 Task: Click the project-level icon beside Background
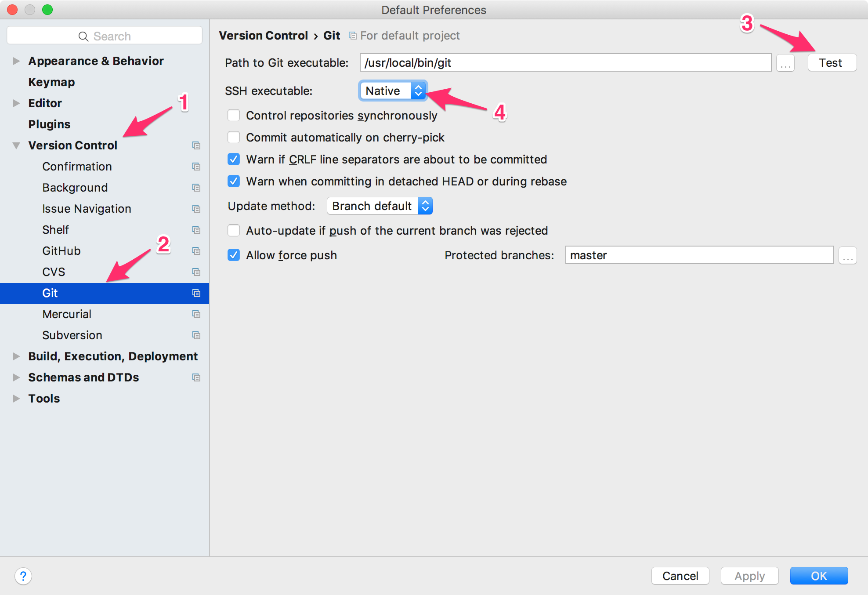point(196,188)
